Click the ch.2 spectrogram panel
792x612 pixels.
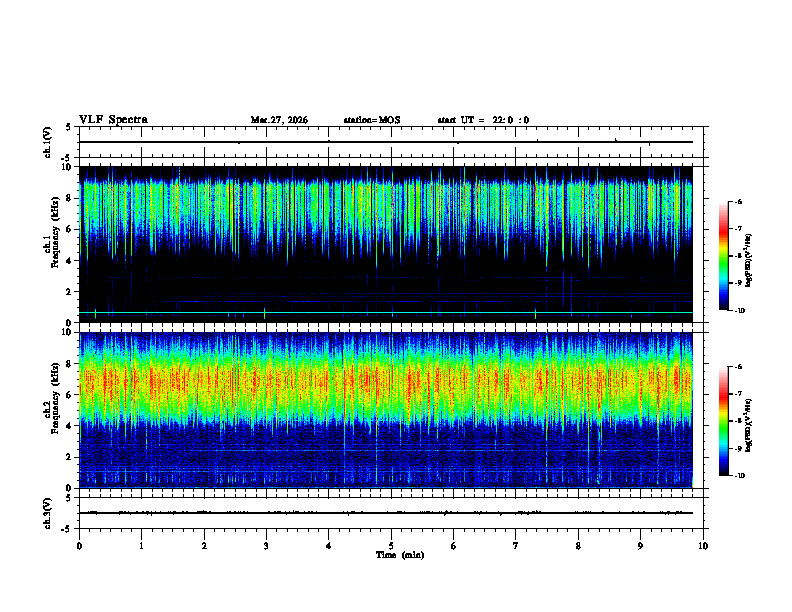(386, 410)
